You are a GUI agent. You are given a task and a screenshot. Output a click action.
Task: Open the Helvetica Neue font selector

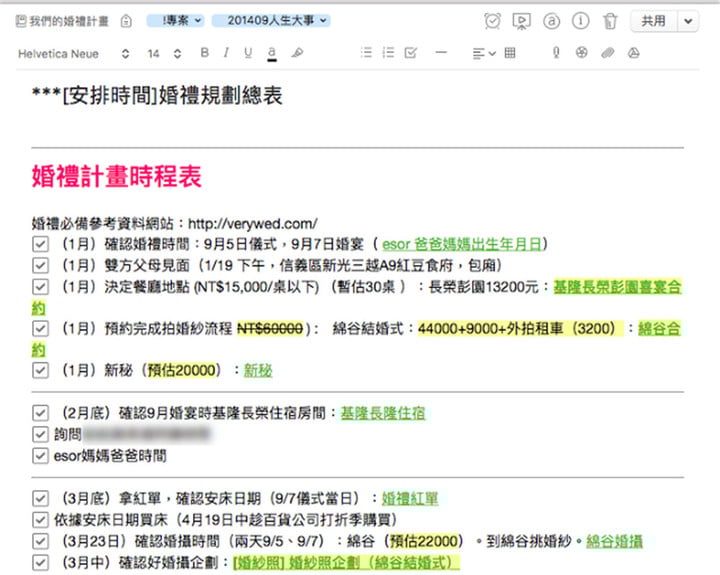73,54
